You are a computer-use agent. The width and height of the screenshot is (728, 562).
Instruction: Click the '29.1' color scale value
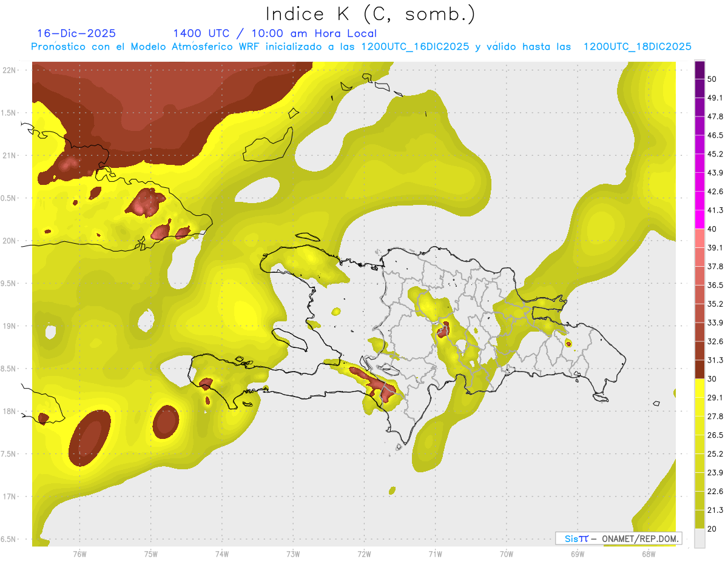click(x=715, y=397)
